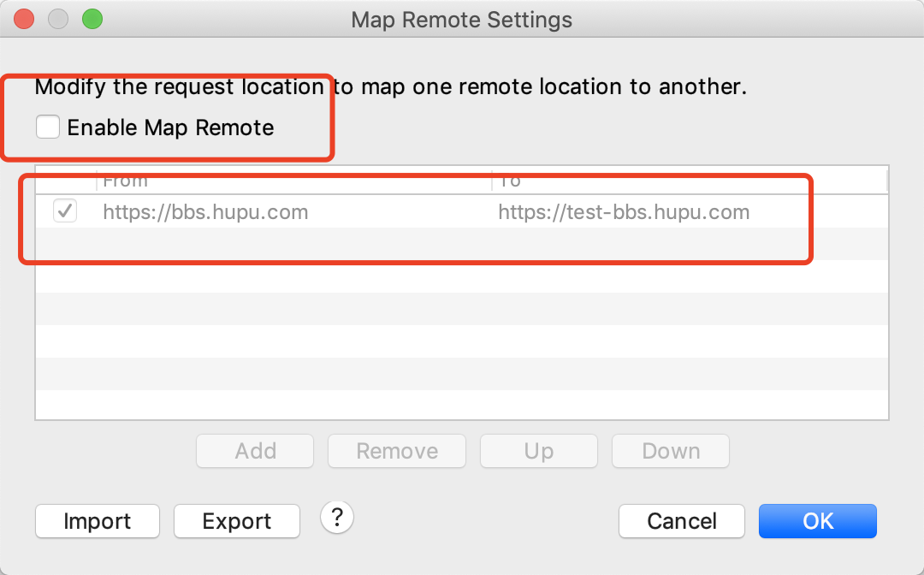The width and height of the screenshot is (924, 575).
Task: Select the https://bbs.hupu.com source cell
Action: [x=205, y=212]
